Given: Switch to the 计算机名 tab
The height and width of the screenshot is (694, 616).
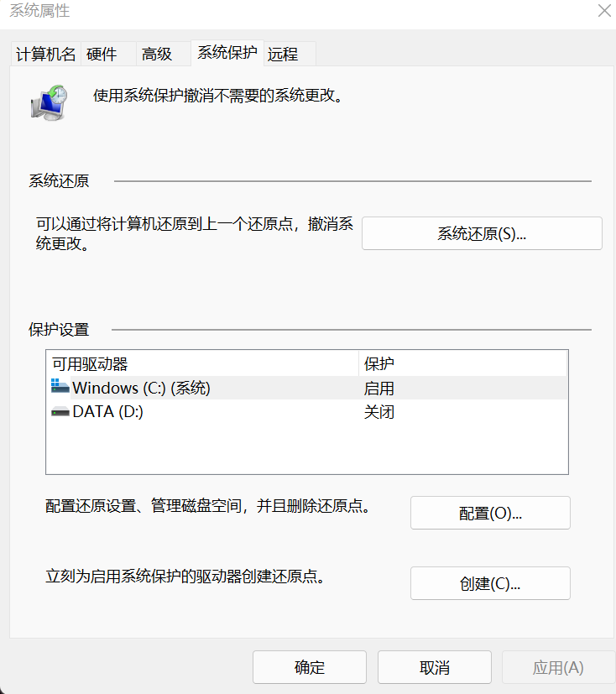Looking at the screenshot, I should point(46,55).
